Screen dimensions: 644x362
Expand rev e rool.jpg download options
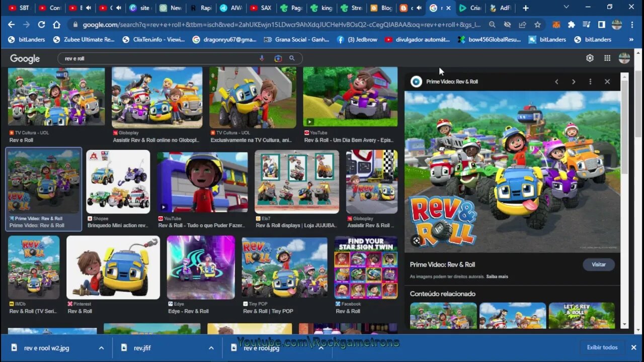(x=321, y=347)
